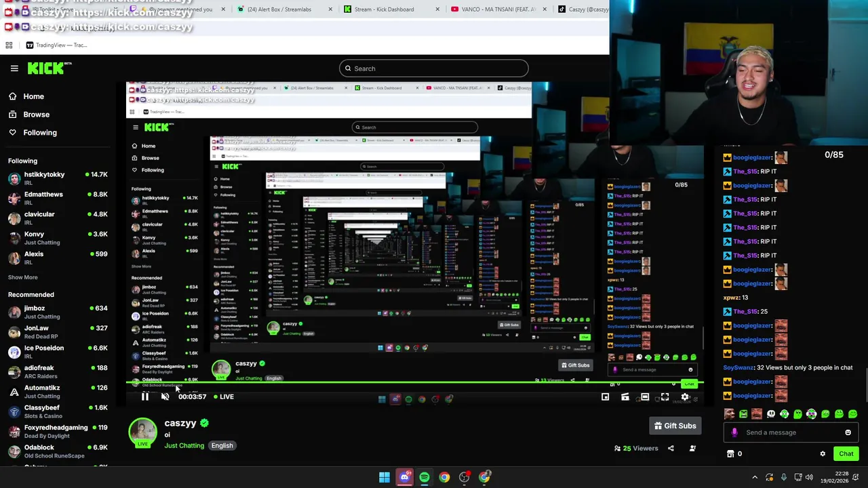Go to Home in sidebar

26,96
